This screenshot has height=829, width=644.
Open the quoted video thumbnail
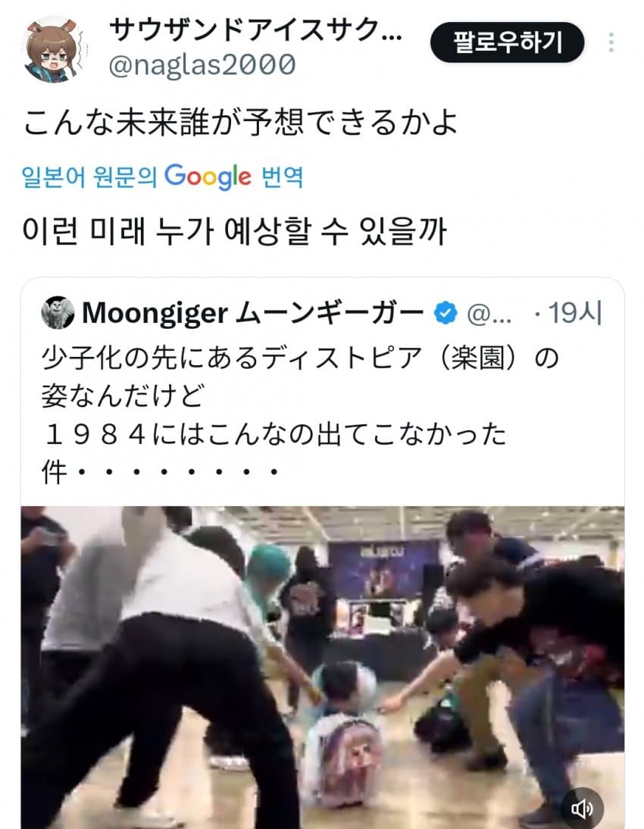point(323,668)
